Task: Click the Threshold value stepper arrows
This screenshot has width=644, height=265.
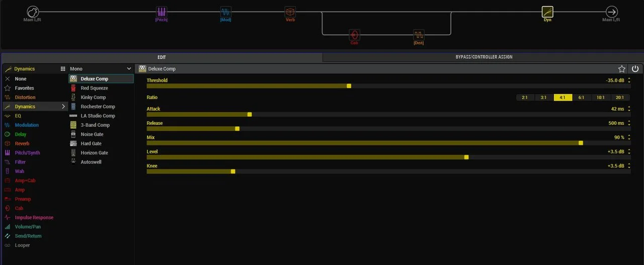Action: [629, 80]
